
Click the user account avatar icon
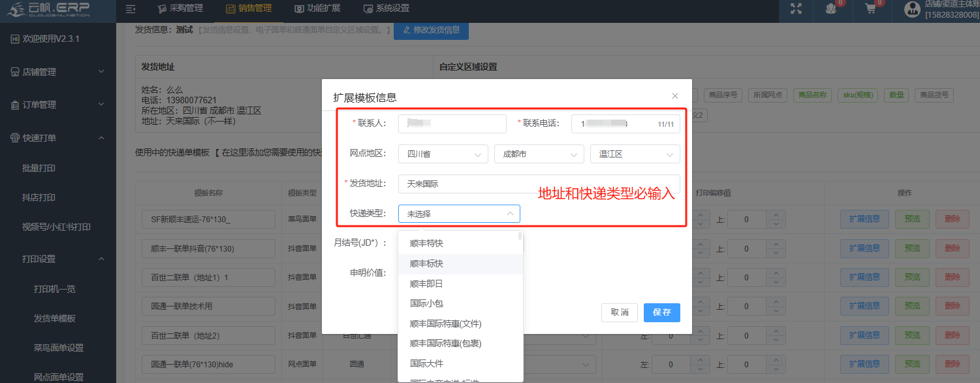[912, 9]
